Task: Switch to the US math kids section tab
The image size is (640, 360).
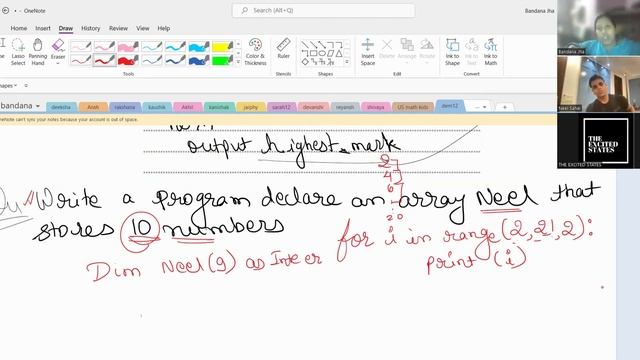Action: tap(413, 107)
